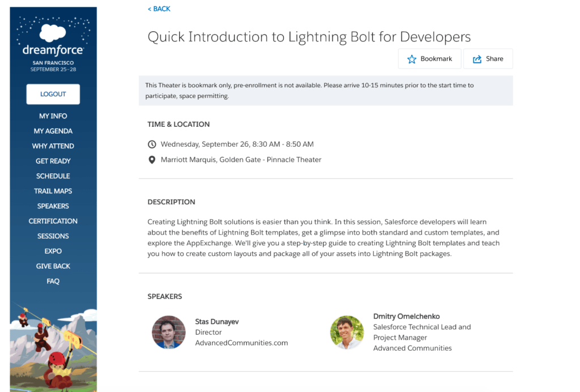The image size is (580, 392).
Task: Click the session description paragraph
Action: pos(323,238)
